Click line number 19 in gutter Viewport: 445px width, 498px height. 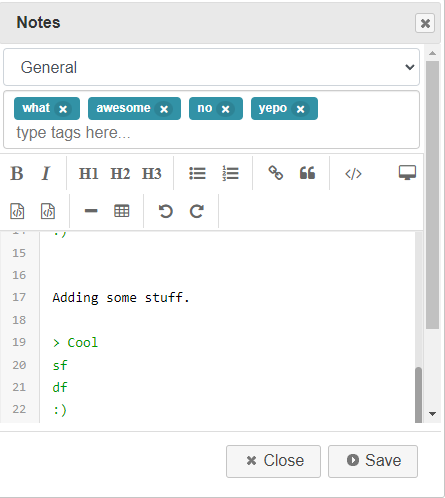[19, 342]
